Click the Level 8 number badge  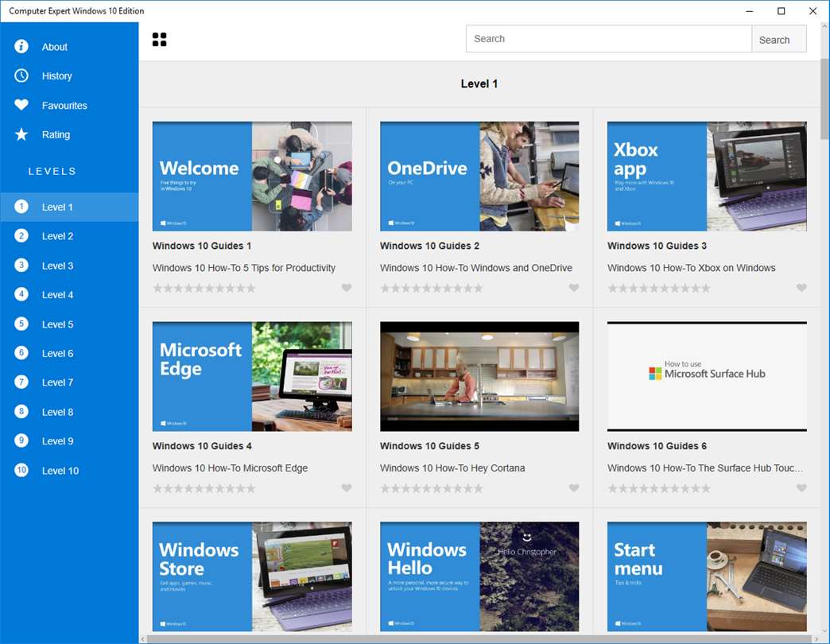(21, 411)
